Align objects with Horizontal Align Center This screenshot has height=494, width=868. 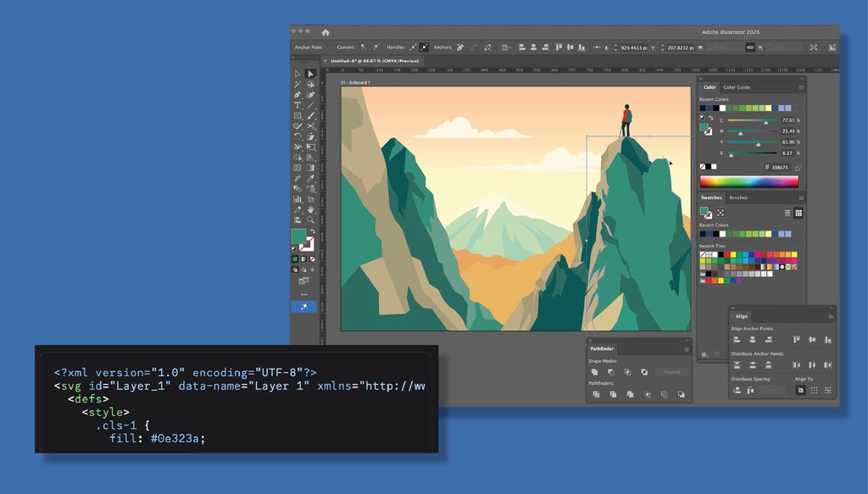point(753,340)
